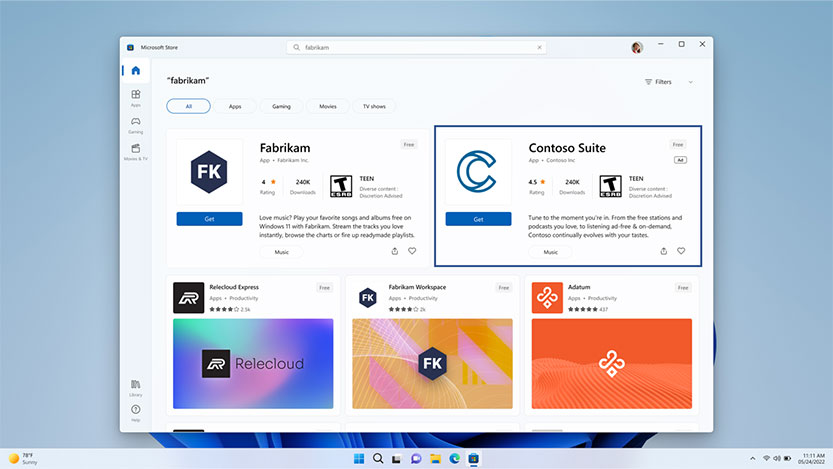Open Help in the sidebar

(135, 412)
